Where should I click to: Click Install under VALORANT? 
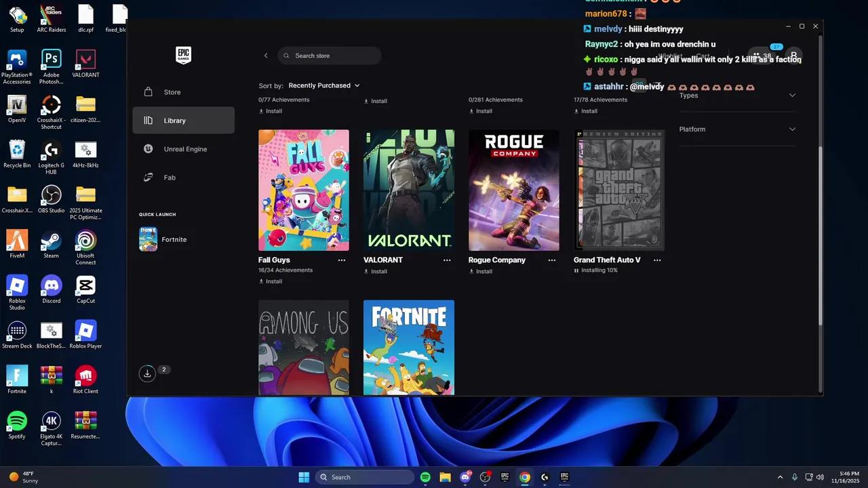376,271
